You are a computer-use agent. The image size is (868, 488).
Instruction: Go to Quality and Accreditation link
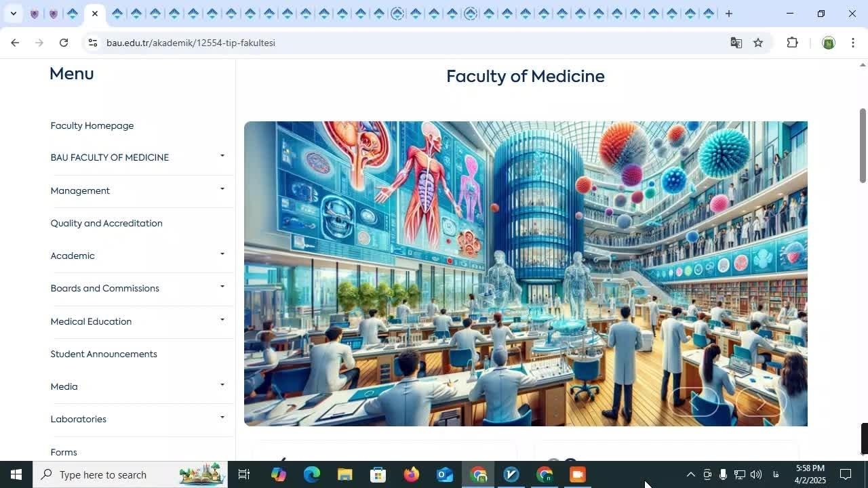coord(106,223)
